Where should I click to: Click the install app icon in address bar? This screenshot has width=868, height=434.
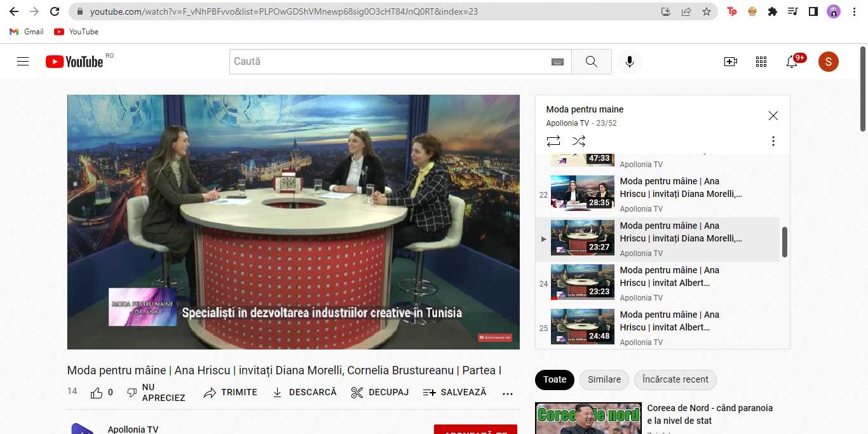click(666, 11)
